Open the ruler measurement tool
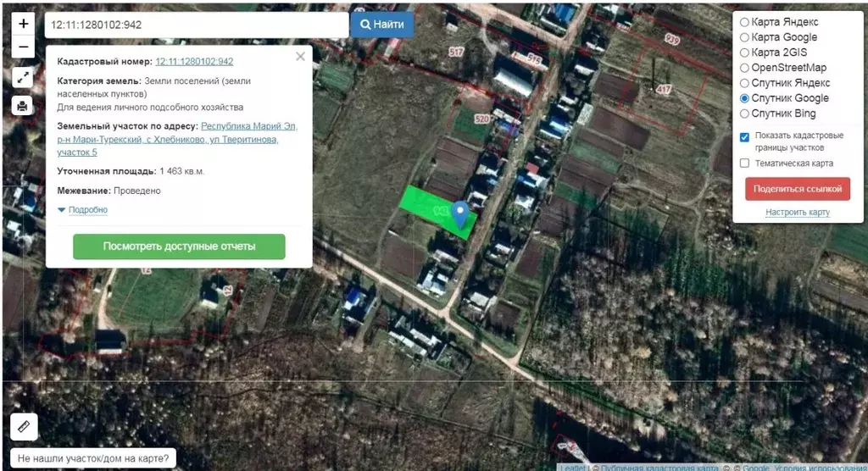Viewport: 868px width, 471px height. click(x=23, y=427)
